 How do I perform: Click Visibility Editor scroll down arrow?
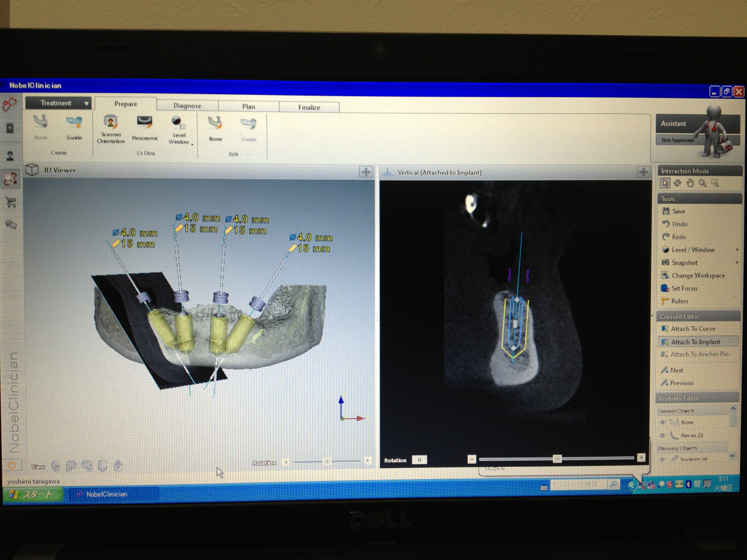pos(732,456)
